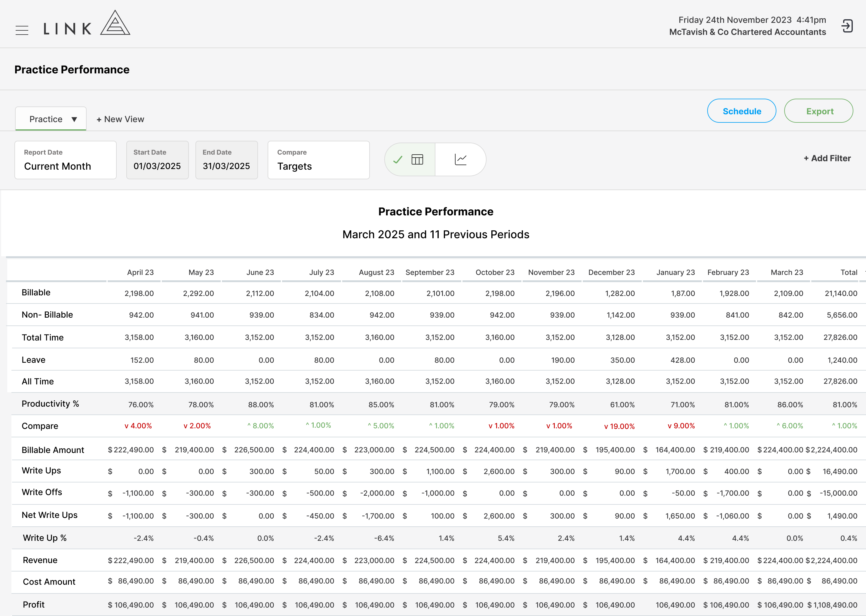Expand the Practice view dropdown arrow

[x=74, y=119]
